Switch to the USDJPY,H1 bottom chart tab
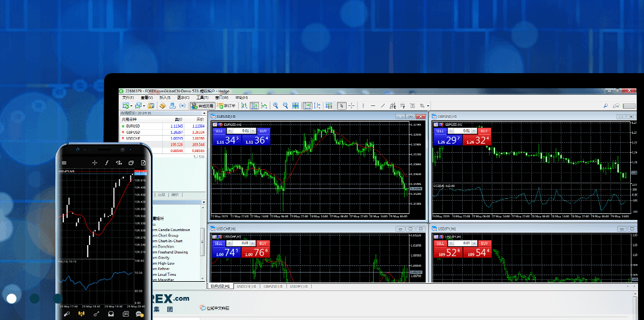Screen dimensions: 644x320 [x=300, y=286]
